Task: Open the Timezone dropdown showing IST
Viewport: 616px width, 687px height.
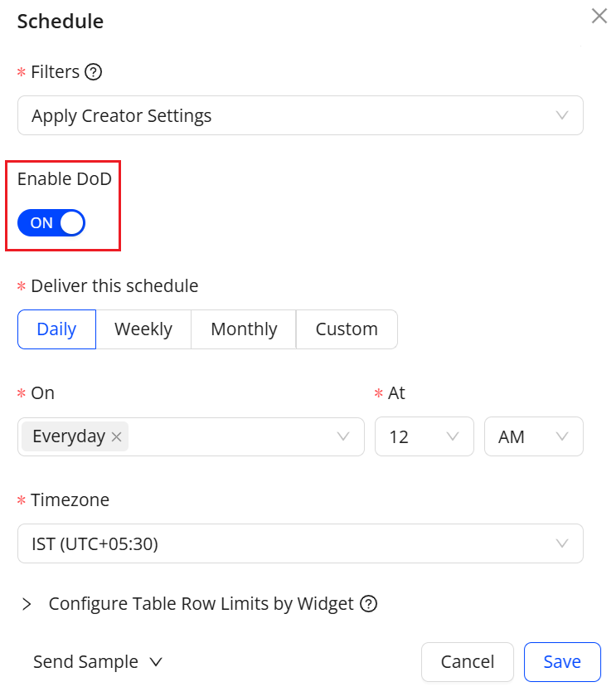Action: 300,543
